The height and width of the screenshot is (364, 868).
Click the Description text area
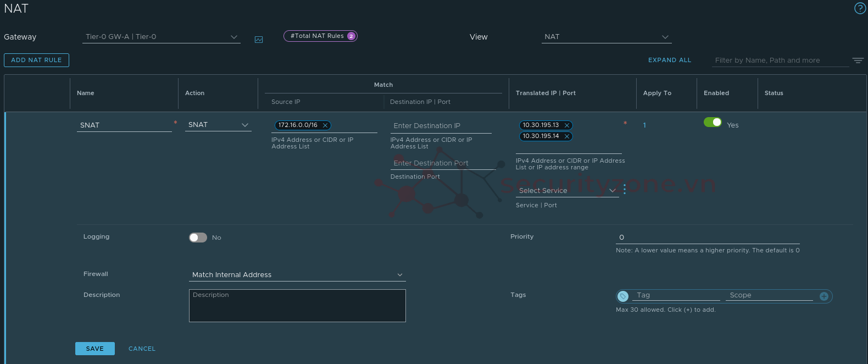coord(297,306)
